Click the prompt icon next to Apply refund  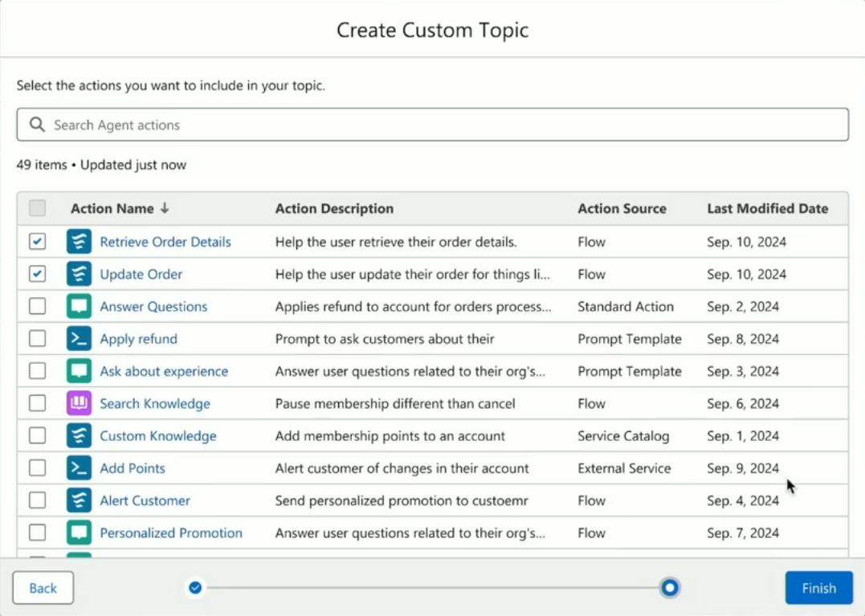[x=79, y=339]
